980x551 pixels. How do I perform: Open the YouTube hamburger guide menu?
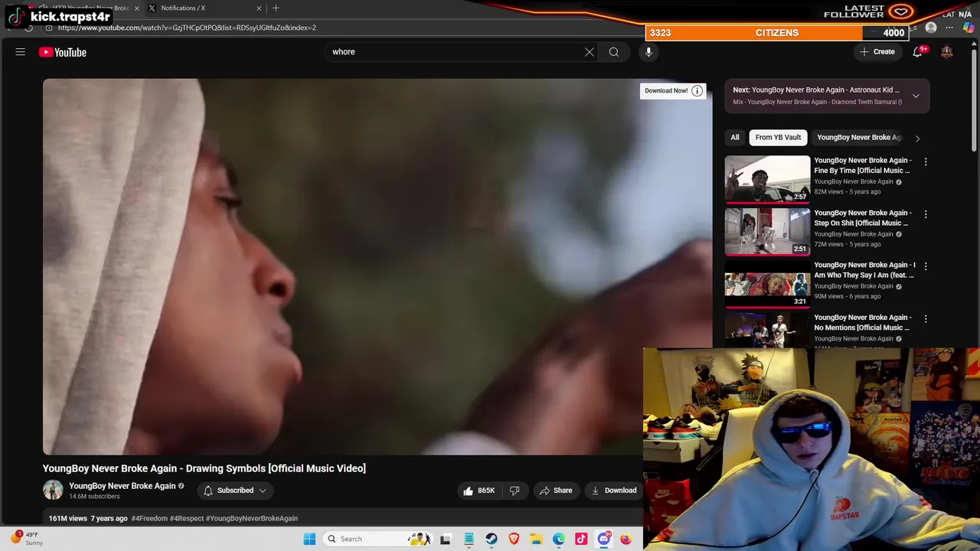tap(21, 52)
